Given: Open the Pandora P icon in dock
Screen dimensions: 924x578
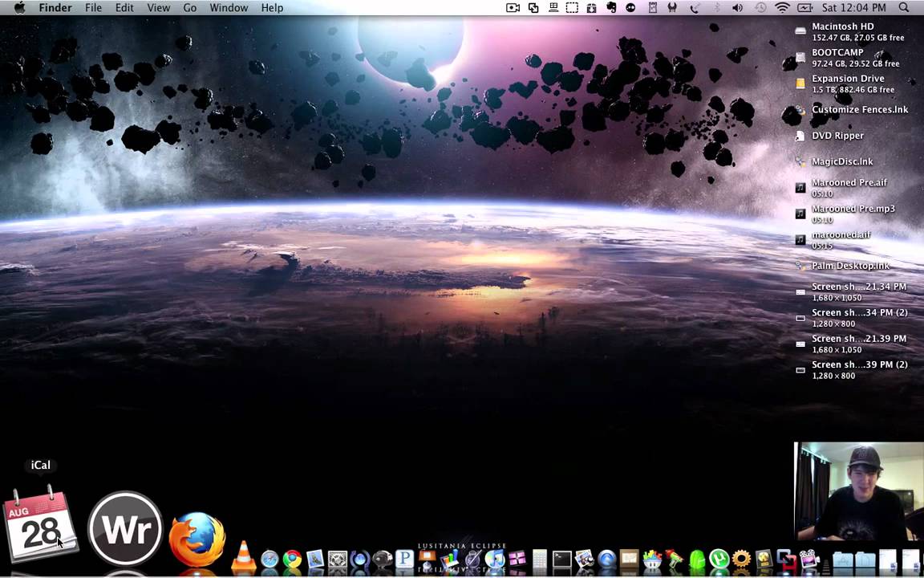Looking at the screenshot, I should (x=405, y=559).
